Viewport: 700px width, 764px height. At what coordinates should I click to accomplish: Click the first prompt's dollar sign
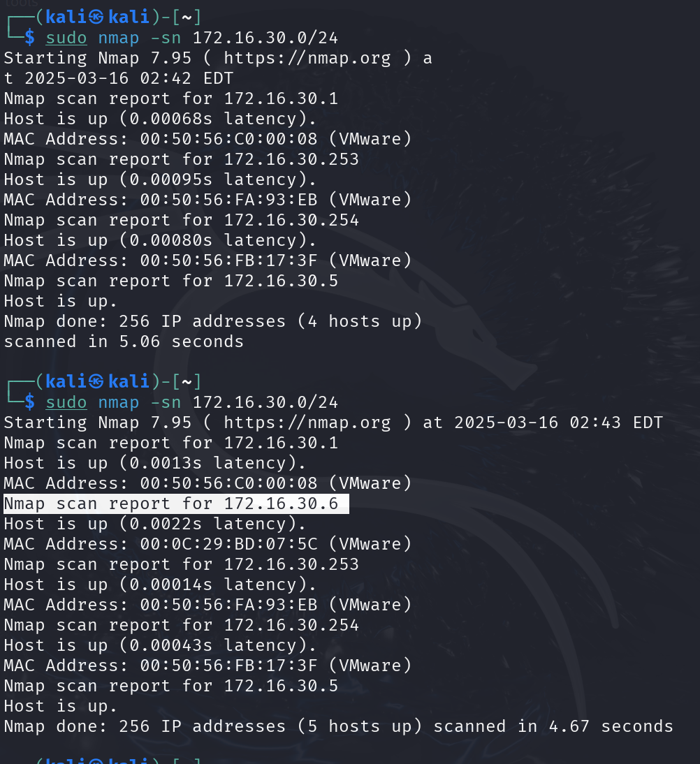[30, 38]
